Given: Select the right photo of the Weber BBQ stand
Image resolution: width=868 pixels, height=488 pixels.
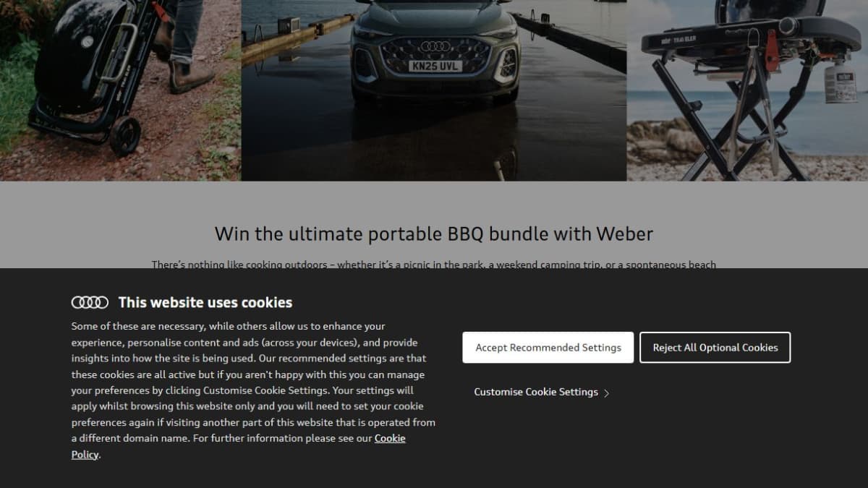Looking at the screenshot, I should [747, 90].
